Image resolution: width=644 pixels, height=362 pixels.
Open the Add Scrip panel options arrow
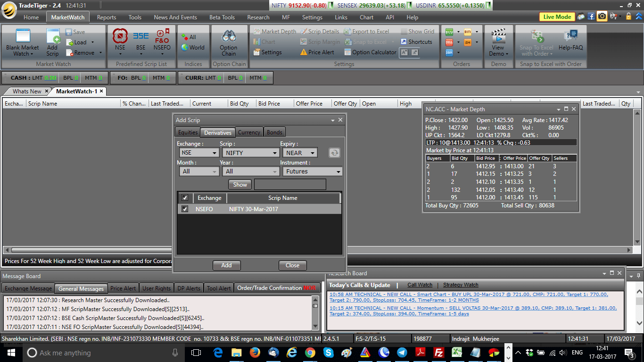(x=333, y=120)
